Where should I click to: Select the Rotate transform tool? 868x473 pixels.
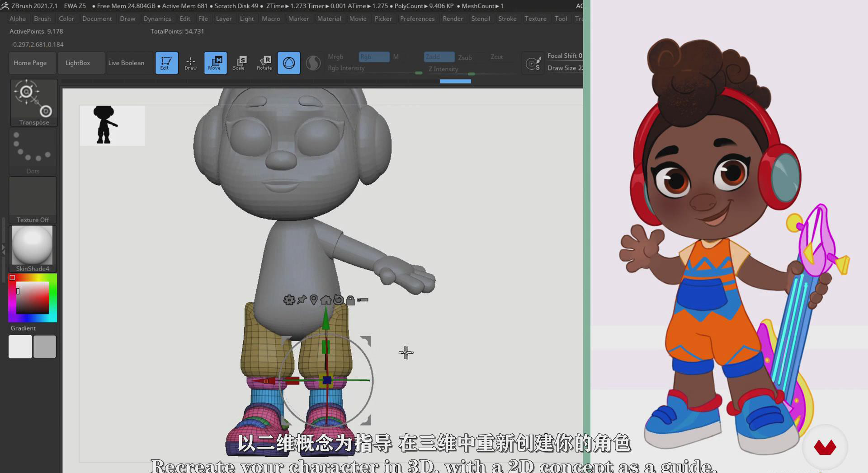pos(264,63)
